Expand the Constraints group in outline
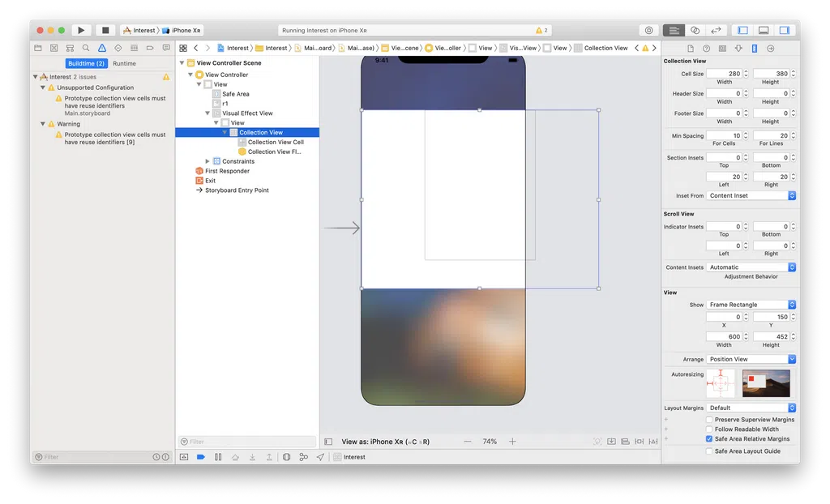Screen dimensions: 830x504 [207, 161]
